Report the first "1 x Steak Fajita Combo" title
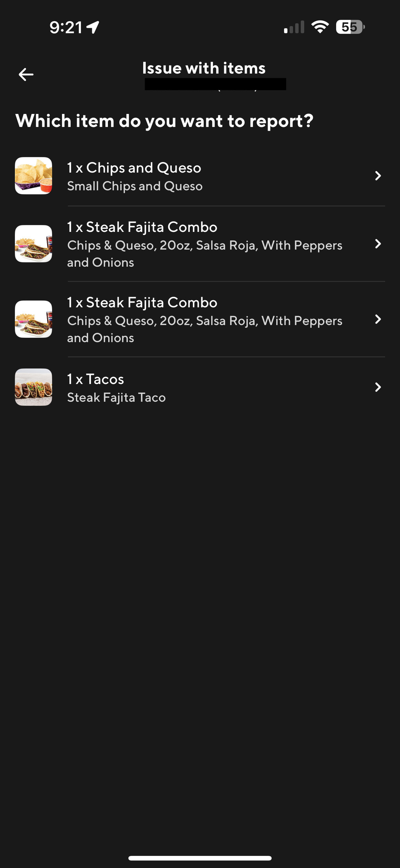 tap(142, 227)
